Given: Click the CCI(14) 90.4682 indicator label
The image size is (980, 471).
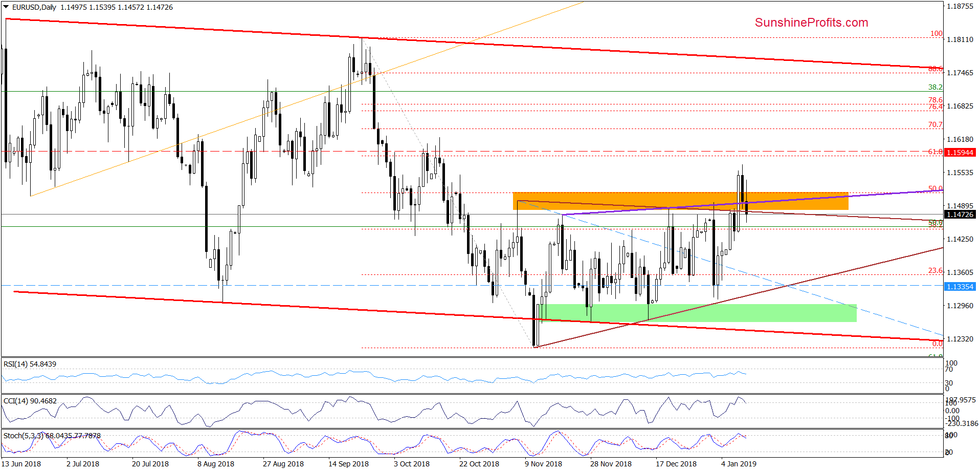Looking at the screenshot, I should point(30,401).
